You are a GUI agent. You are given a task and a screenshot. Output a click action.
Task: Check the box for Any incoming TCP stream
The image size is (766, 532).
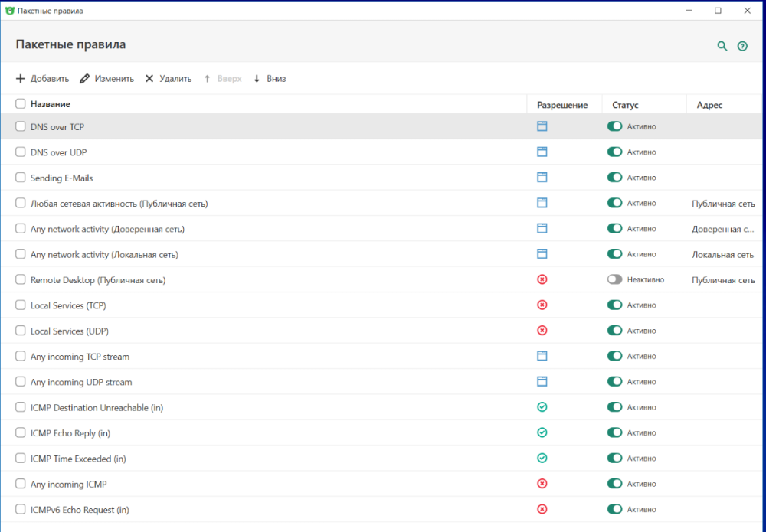21,357
